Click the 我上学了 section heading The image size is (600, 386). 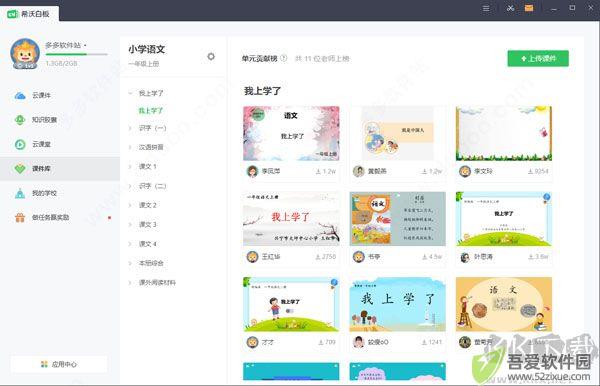coord(262,91)
